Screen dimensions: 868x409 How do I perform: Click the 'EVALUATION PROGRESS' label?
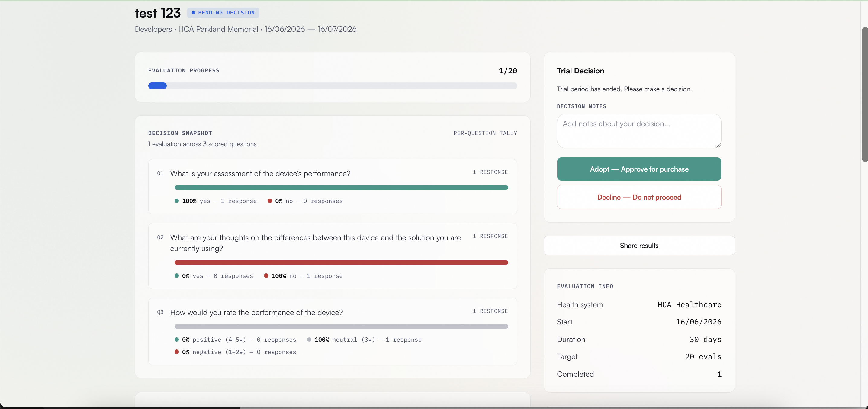tap(184, 70)
